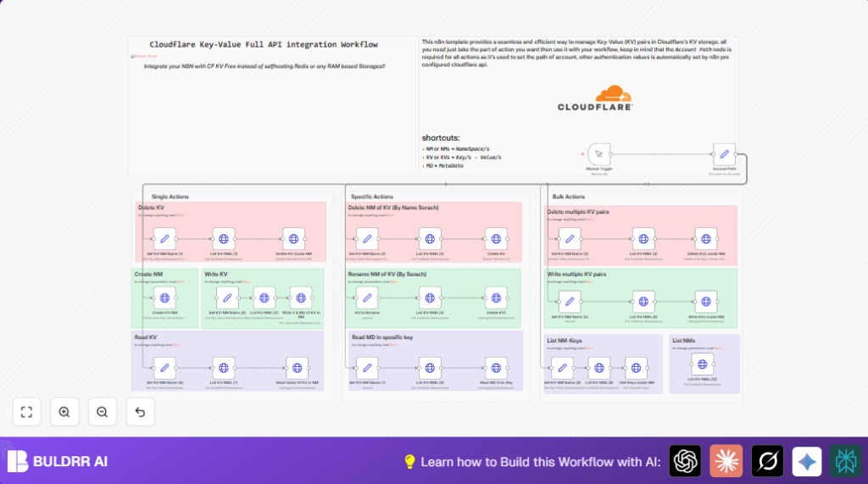Open the globe node in List NMs
Image resolution: width=868 pixels, height=484 pixels.
coord(702,364)
